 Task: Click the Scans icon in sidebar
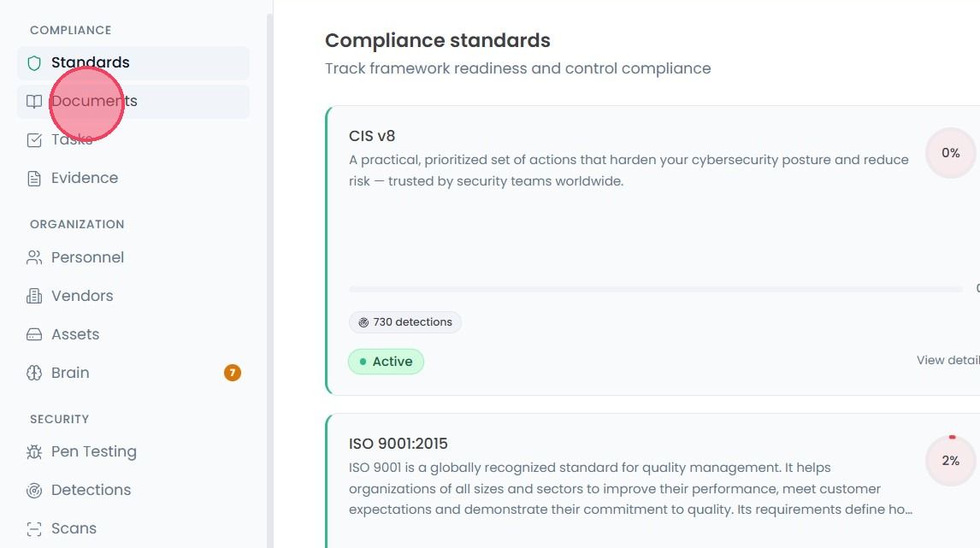pyautogui.click(x=34, y=529)
